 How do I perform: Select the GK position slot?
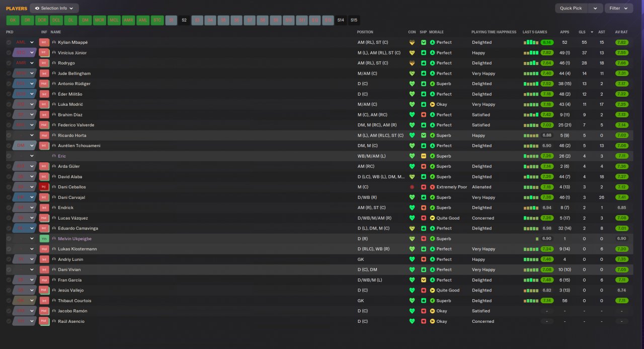pyautogui.click(x=13, y=20)
